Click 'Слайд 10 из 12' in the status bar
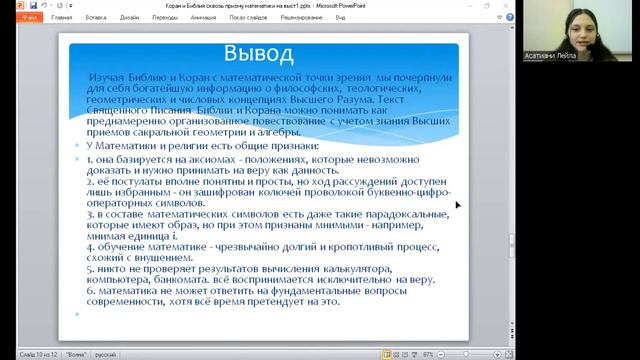Screen dimensions: 640x360 point(38,355)
